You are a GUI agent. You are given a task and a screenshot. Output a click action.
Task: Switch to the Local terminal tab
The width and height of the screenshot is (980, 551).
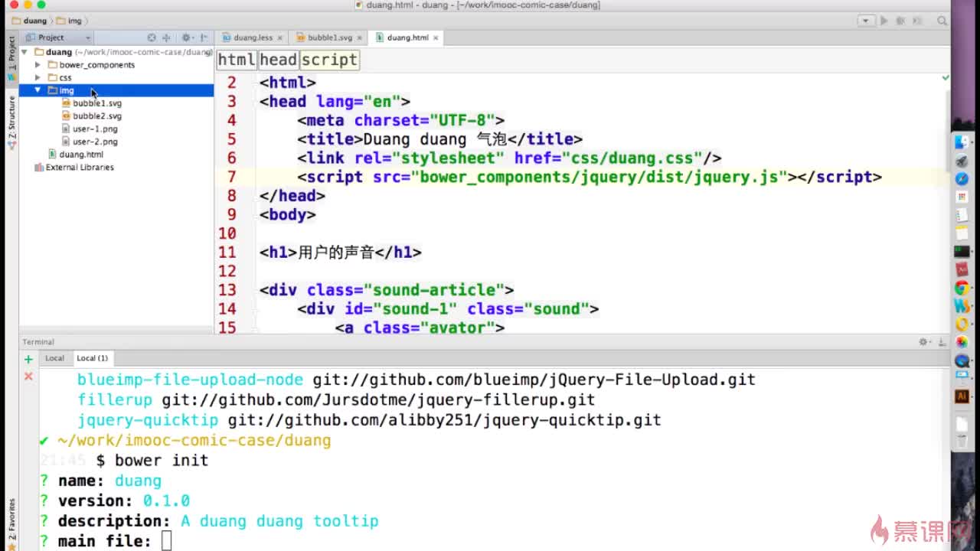(x=54, y=358)
